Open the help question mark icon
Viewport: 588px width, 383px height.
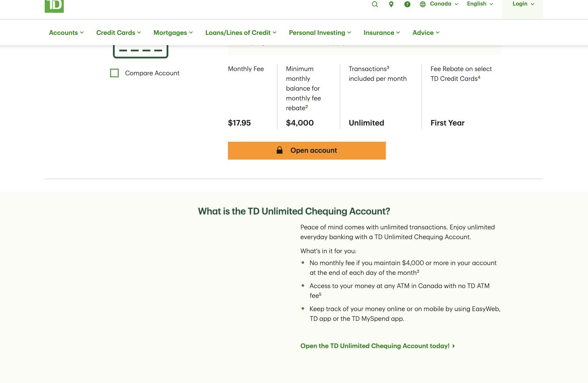click(407, 4)
